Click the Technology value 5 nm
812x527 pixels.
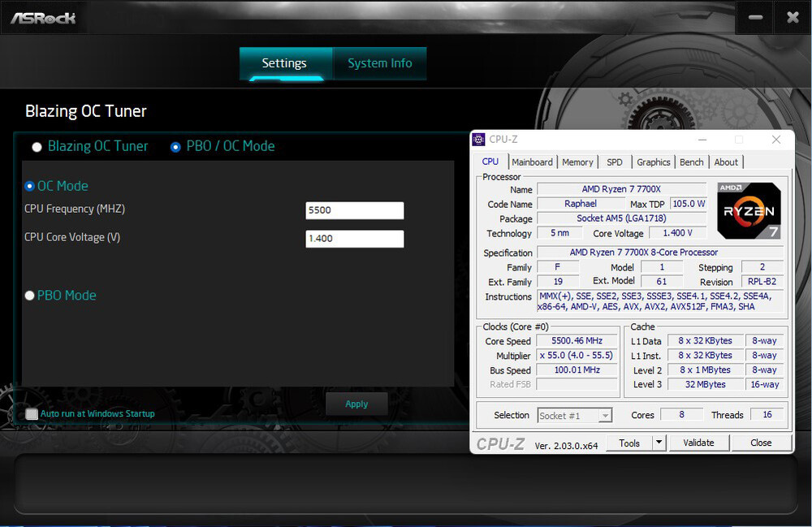click(x=559, y=233)
